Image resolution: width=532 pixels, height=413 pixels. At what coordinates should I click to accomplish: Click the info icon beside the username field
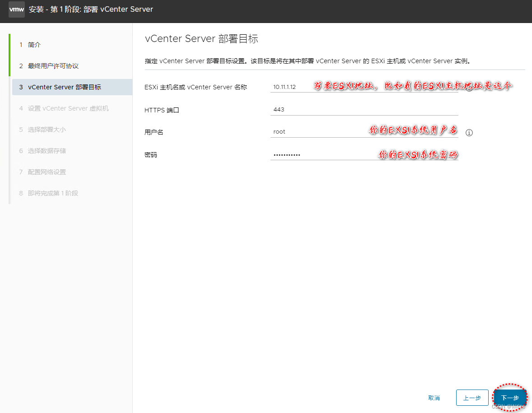[x=469, y=133]
